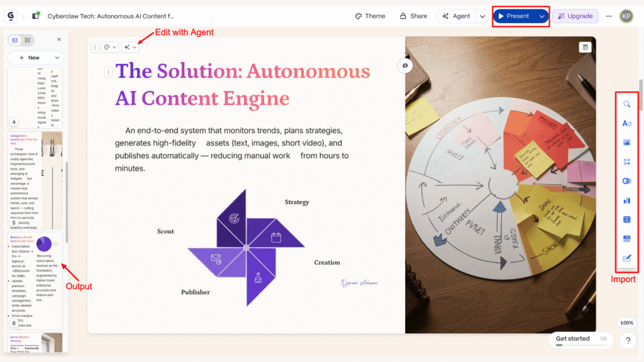
Task: Open the forms and buttons tool
Action: pyautogui.click(x=627, y=258)
